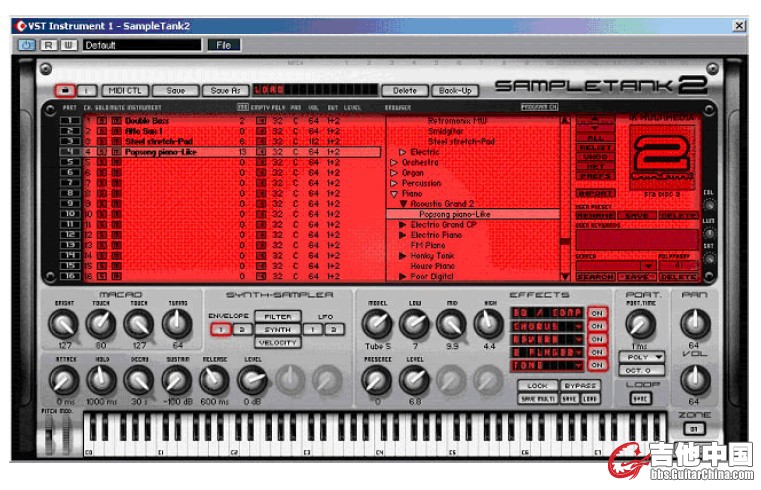
Task: Open the Filter section tab
Action: pos(278,316)
